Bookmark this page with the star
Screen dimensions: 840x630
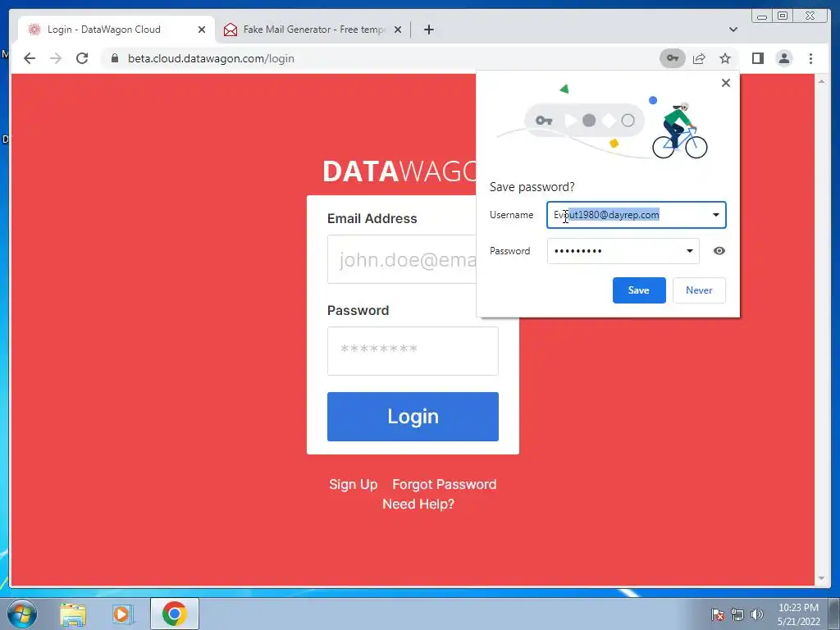pyautogui.click(x=725, y=58)
